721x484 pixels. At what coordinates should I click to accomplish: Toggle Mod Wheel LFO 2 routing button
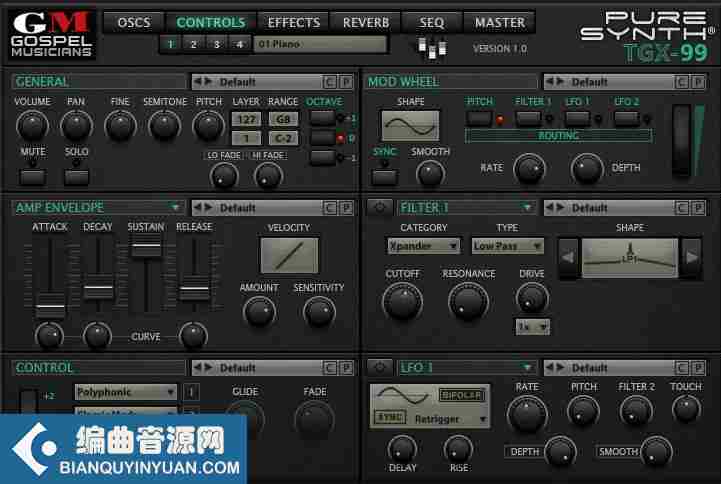click(x=627, y=119)
